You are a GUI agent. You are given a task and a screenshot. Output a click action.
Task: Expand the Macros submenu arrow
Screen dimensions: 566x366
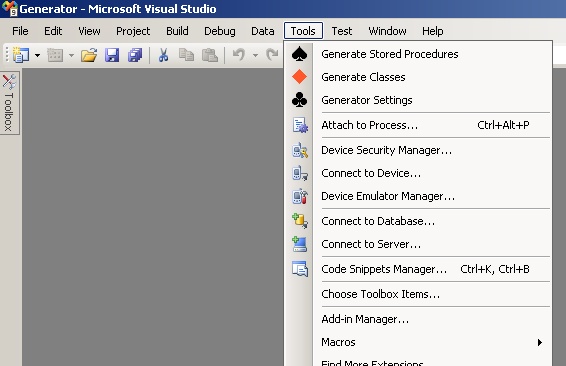[540, 342]
